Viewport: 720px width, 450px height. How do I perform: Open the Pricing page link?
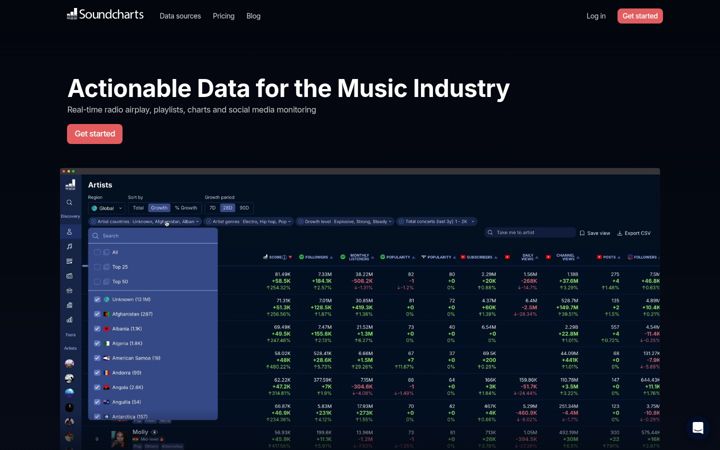223,16
